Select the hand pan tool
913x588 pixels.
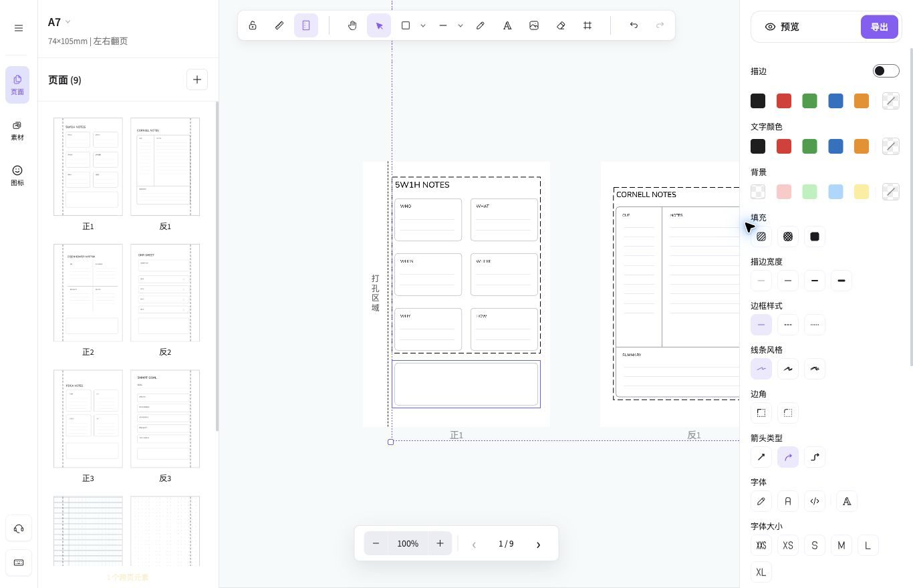click(x=352, y=25)
